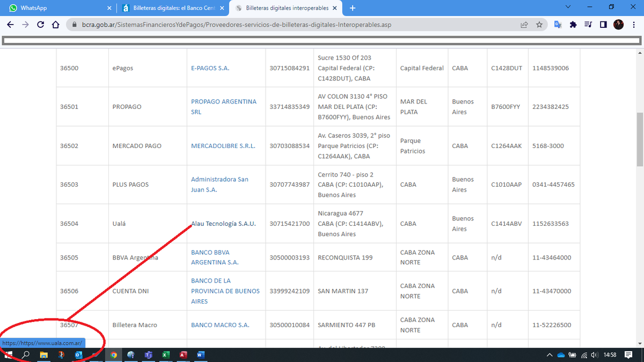Click the scrollbar down arrow
Viewport: 644px width, 362px height.
pyautogui.click(x=639, y=343)
